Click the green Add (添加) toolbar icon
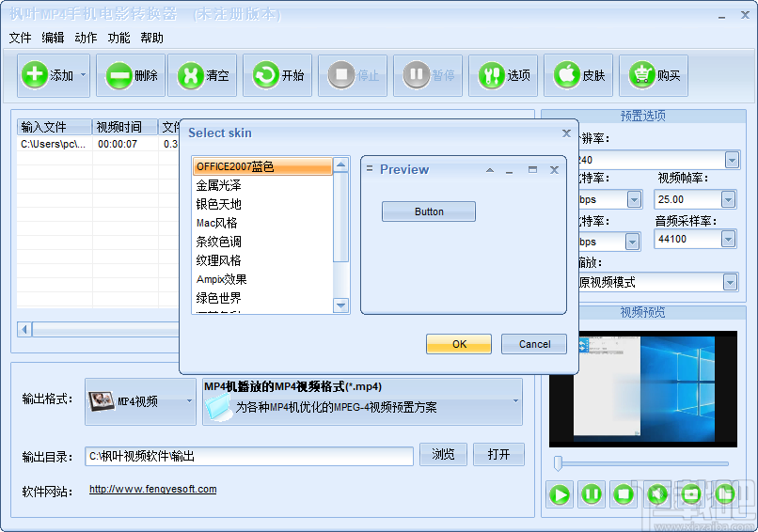Viewport: 758px width, 532px height. point(34,75)
